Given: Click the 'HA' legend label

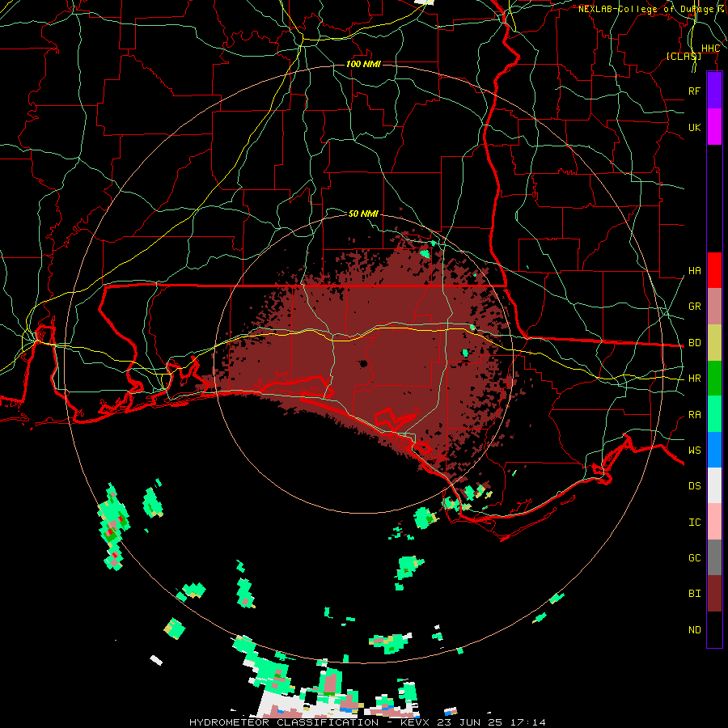Looking at the screenshot, I should tap(694, 271).
